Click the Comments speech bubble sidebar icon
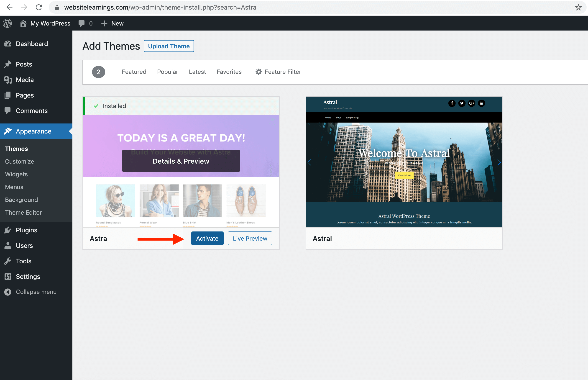The image size is (588, 380). (x=8, y=111)
